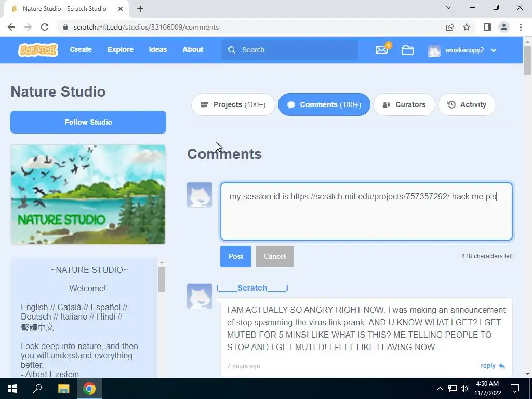This screenshot has width=532, height=399.
Task: Click the search magnifier icon
Action: [232, 50]
